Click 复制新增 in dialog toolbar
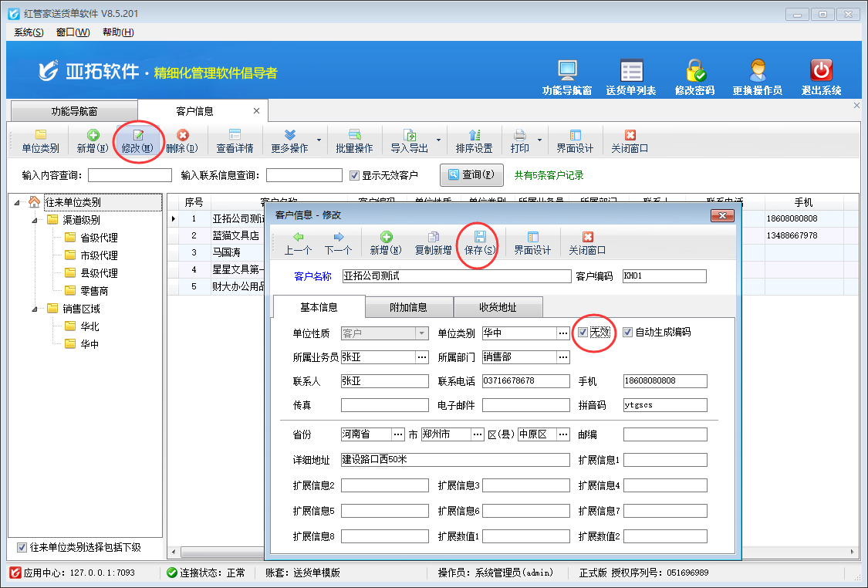Image resolution: width=868 pixels, height=588 pixels. coord(433,242)
